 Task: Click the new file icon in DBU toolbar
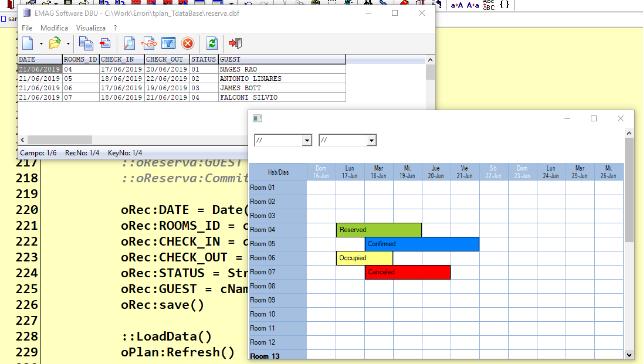click(x=28, y=43)
